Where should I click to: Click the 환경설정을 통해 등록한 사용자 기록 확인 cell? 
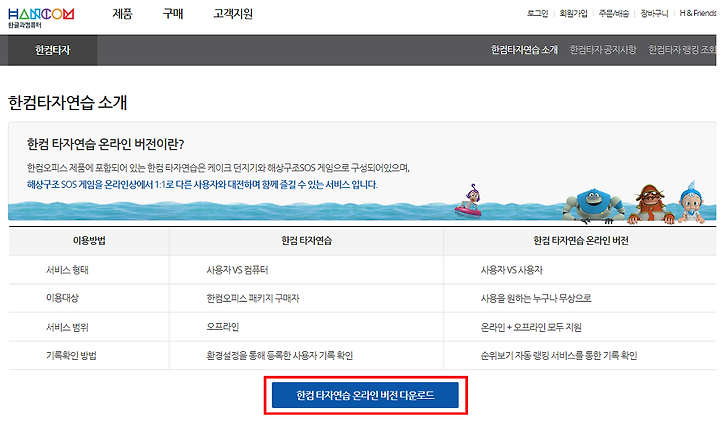point(279,356)
